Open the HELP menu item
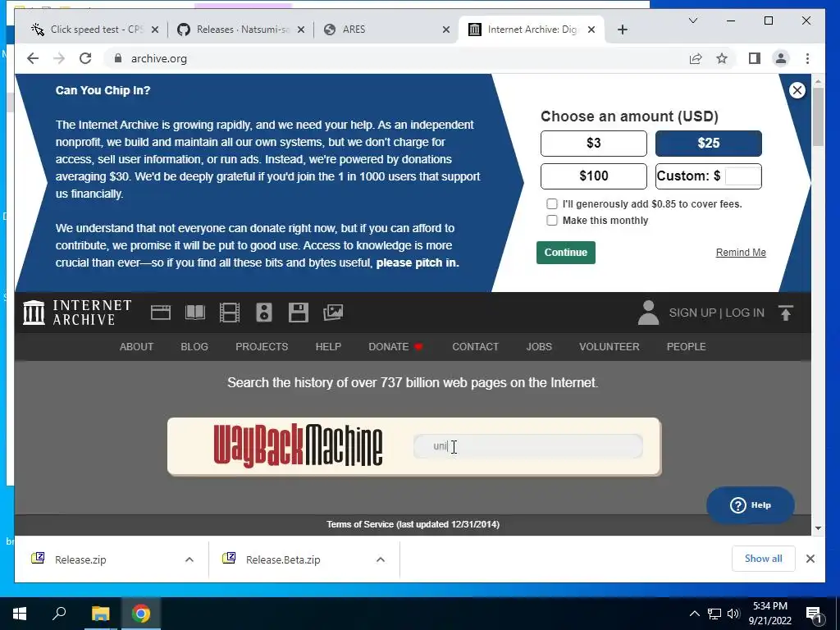The image size is (840, 630). (328, 347)
